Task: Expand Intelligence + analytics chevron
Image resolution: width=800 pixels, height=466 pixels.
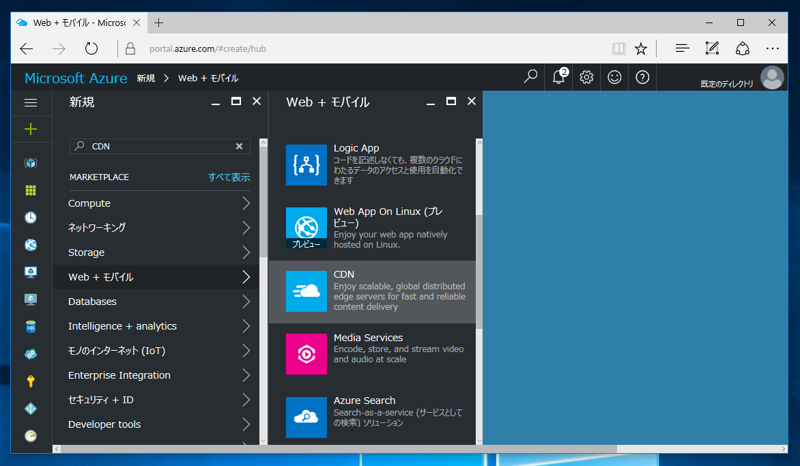Action: coord(246,326)
